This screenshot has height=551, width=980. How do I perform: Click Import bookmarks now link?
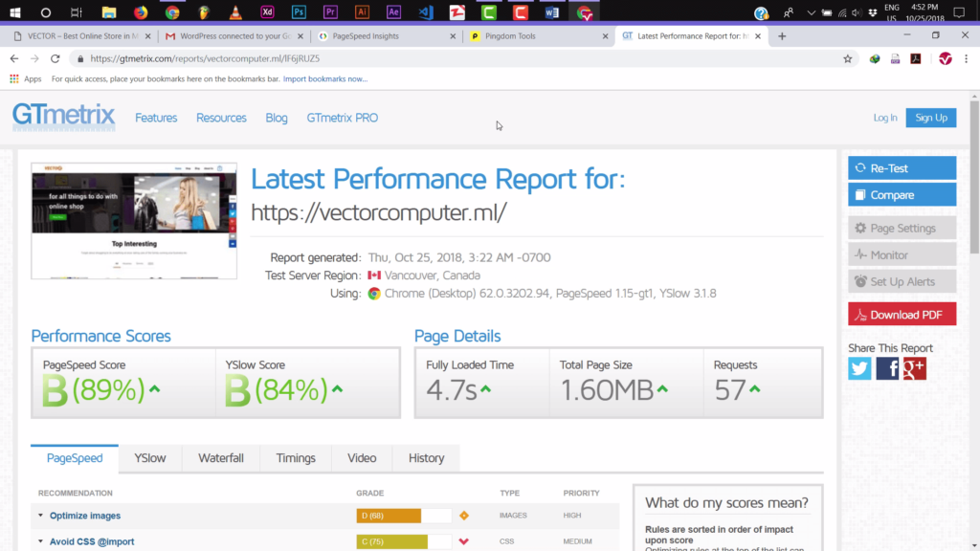coord(325,78)
